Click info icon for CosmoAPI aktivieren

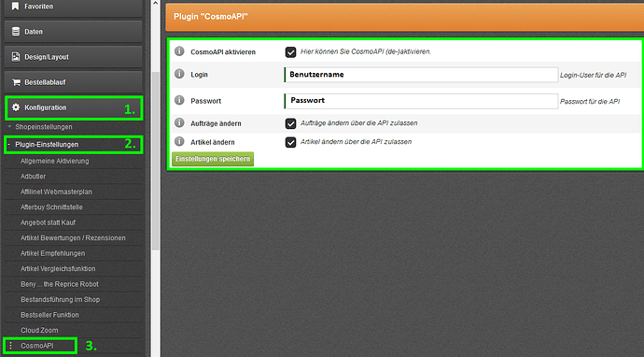pos(179,51)
